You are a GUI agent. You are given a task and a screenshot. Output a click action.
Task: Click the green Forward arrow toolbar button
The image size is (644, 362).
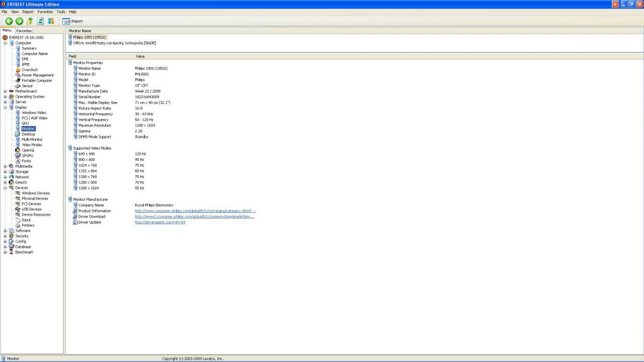(x=19, y=21)
